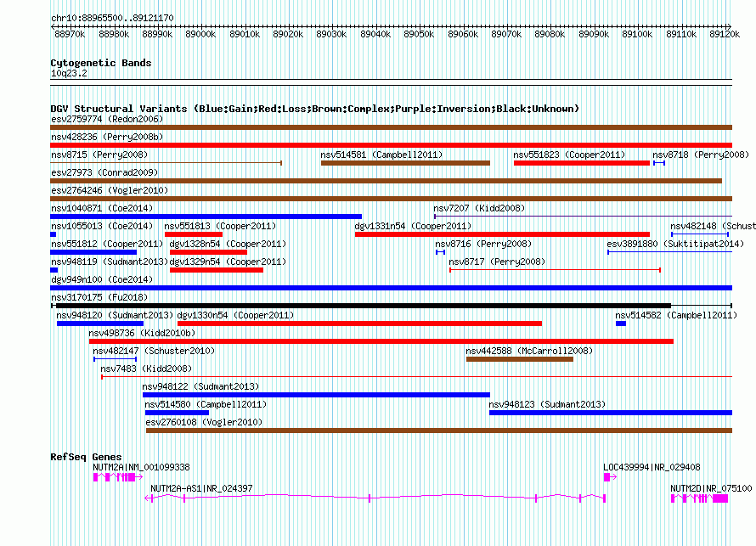The image size is (756, 546).
Task: Click nsv3170175 (Fu2018) label
Action: pos(99,297)
